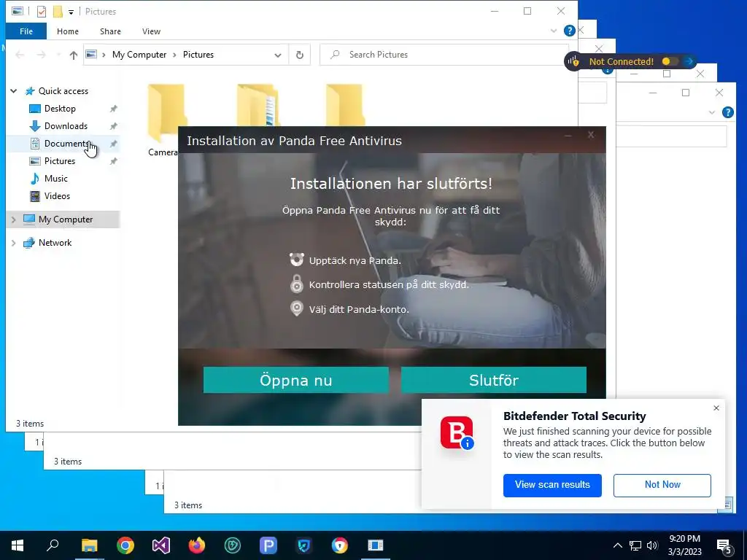The height and width of the screenshot is (560, 747).
Task: Open dark blue shield app on taskbar
Action: pos(304,545)
